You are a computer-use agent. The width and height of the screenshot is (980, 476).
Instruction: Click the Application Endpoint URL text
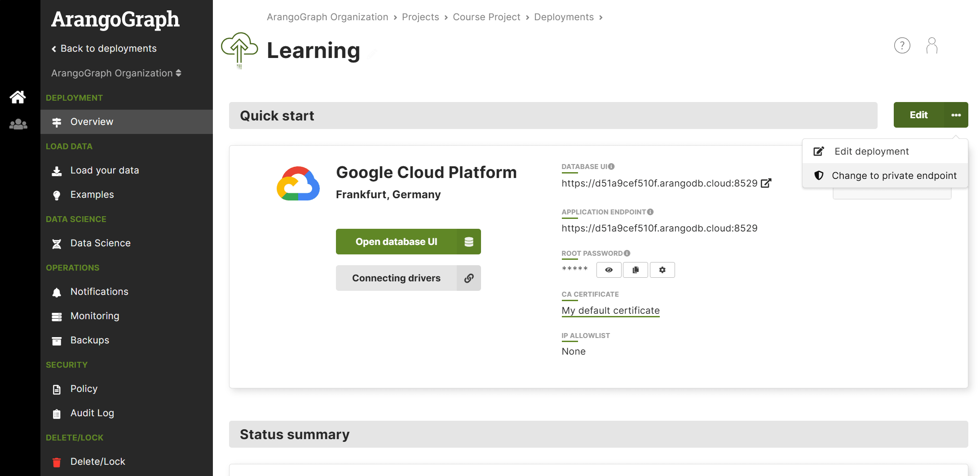[x=659, y=228]
